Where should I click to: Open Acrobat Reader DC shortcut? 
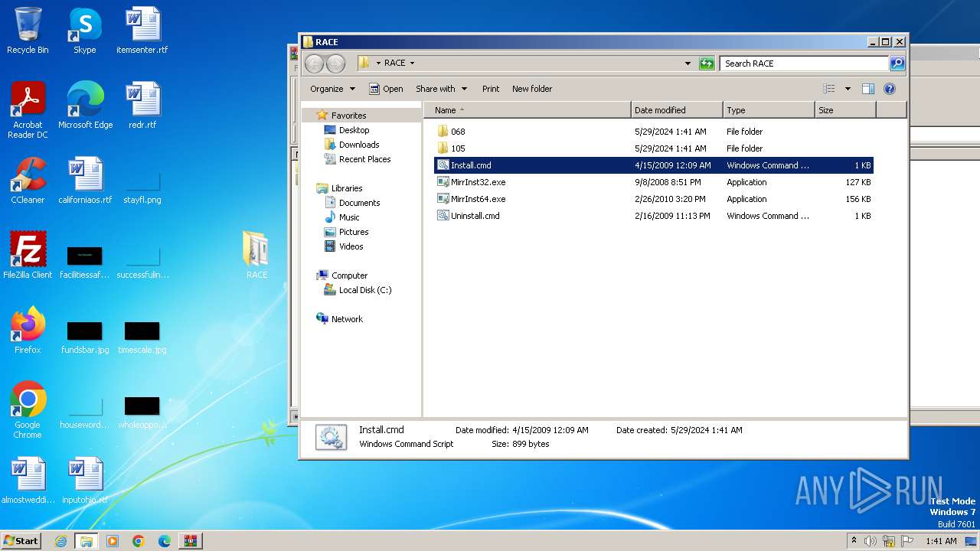[28, 110]
